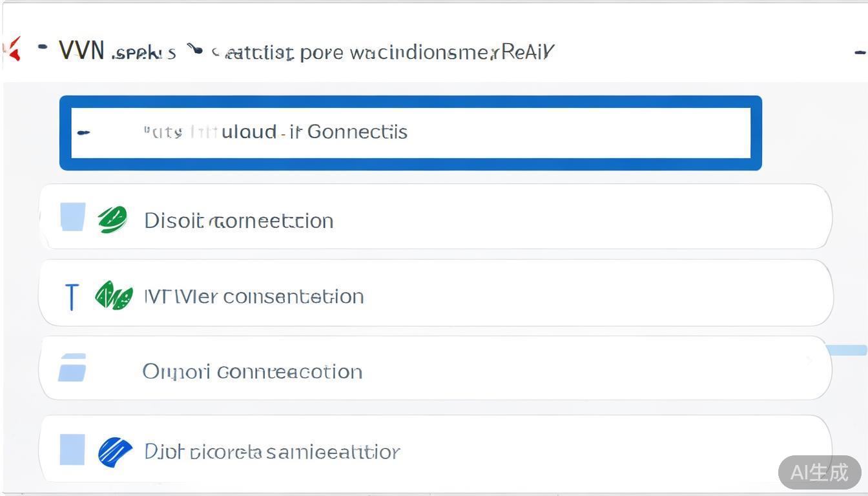Click the red arrow icon in the header

coord(13,49)
